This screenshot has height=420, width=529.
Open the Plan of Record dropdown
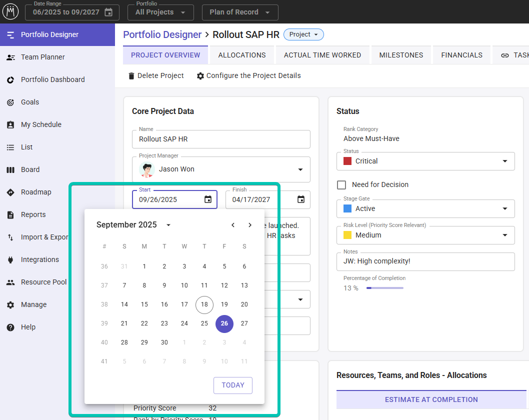[x=240, y=12]
